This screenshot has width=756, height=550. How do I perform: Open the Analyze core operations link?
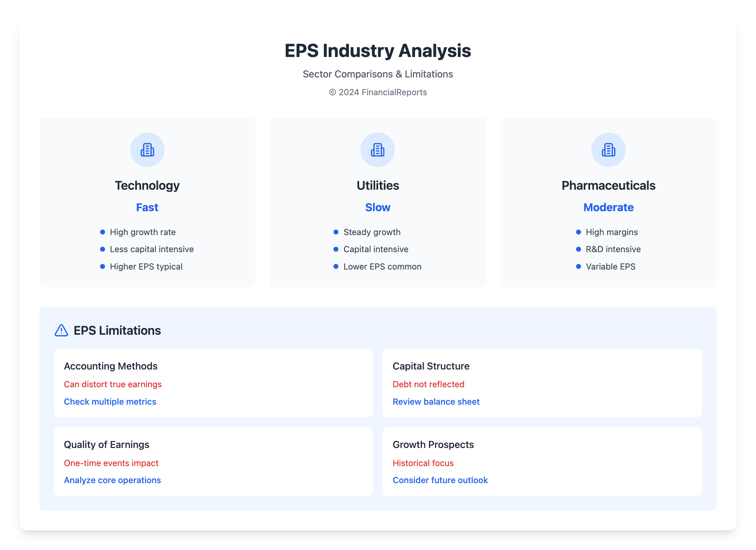112,480
